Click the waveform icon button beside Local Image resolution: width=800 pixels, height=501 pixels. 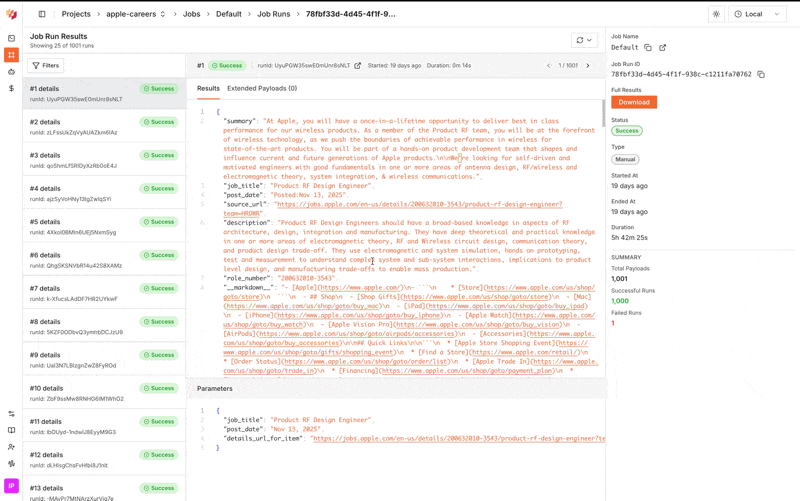716,14
